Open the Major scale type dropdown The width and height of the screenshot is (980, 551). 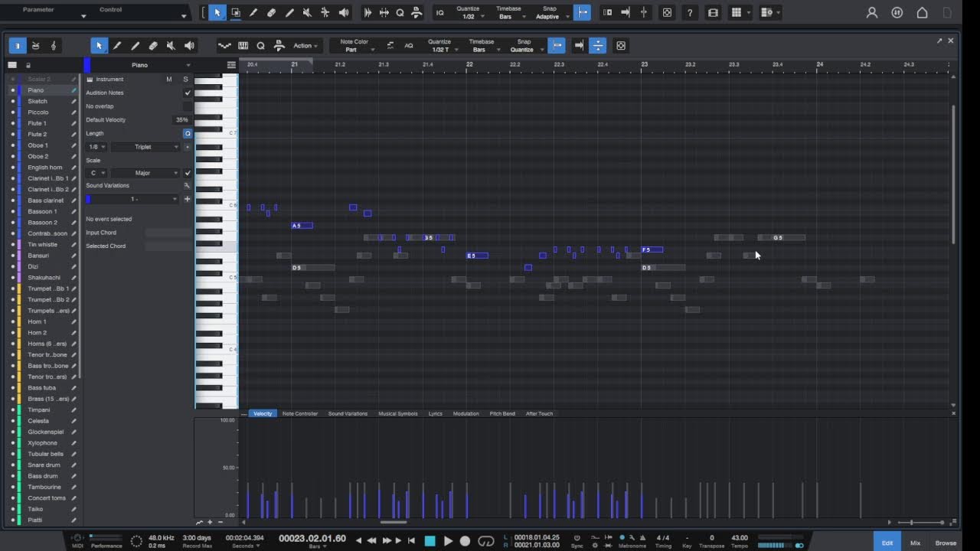(145, 173)
